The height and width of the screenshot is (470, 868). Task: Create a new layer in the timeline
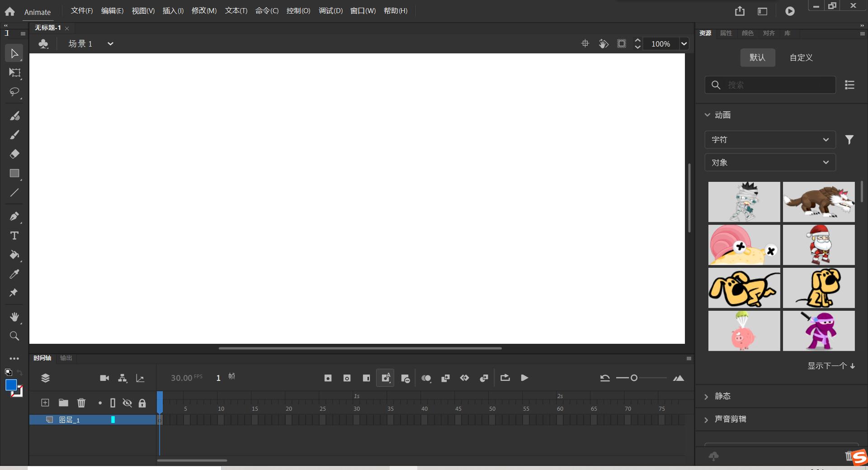45,403
